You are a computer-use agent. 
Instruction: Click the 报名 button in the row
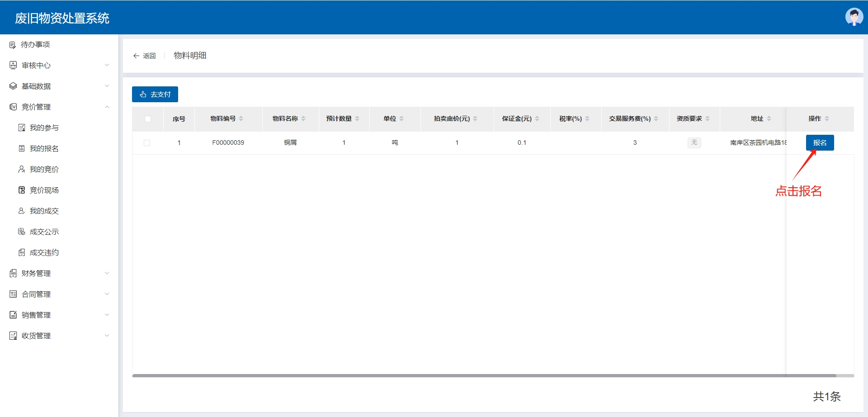[x=820, y=142]
